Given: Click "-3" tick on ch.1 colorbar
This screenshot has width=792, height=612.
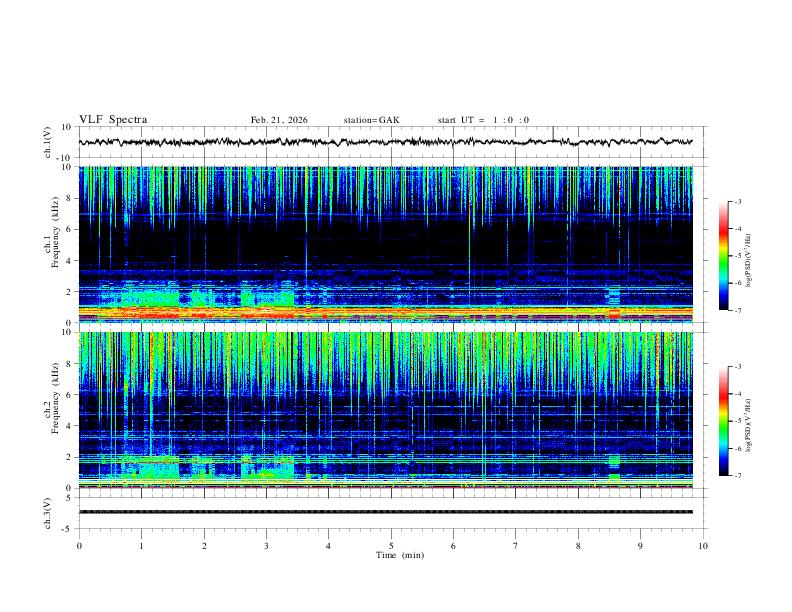Looking at the screenshot, I should 737,201.
